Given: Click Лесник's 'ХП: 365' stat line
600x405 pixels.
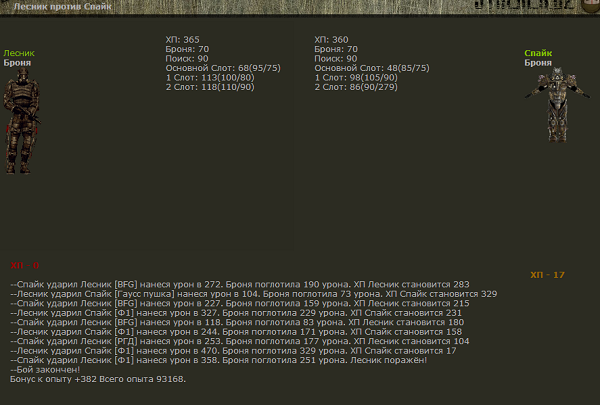Looking at the screenshot, I should pos(182,39).
